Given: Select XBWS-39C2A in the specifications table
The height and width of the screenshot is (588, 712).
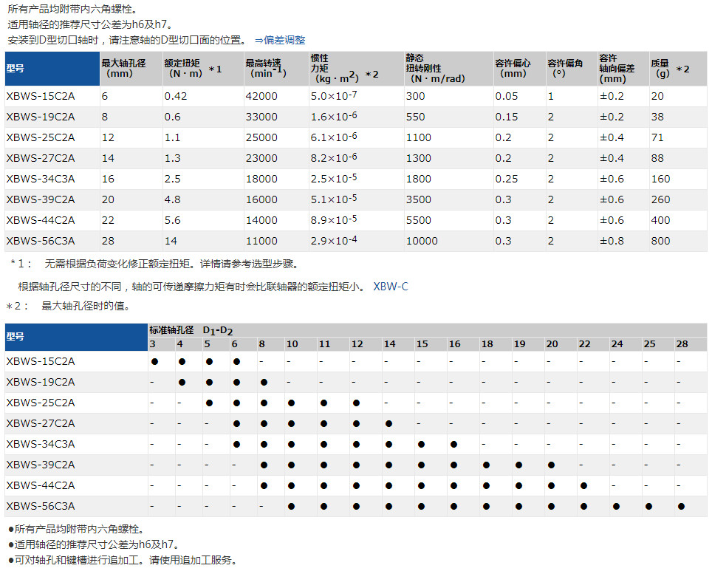Looking at the screenshot, I should click(x=41, y=199).
